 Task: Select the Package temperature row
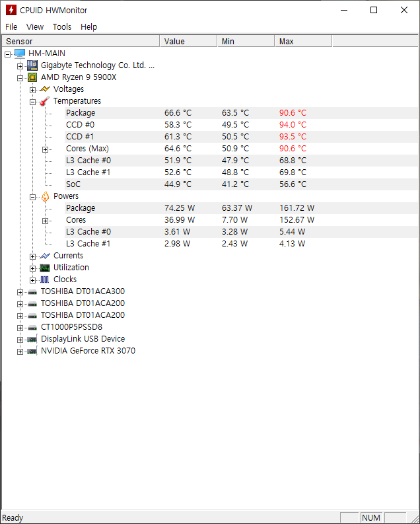[x=81, y=113]
